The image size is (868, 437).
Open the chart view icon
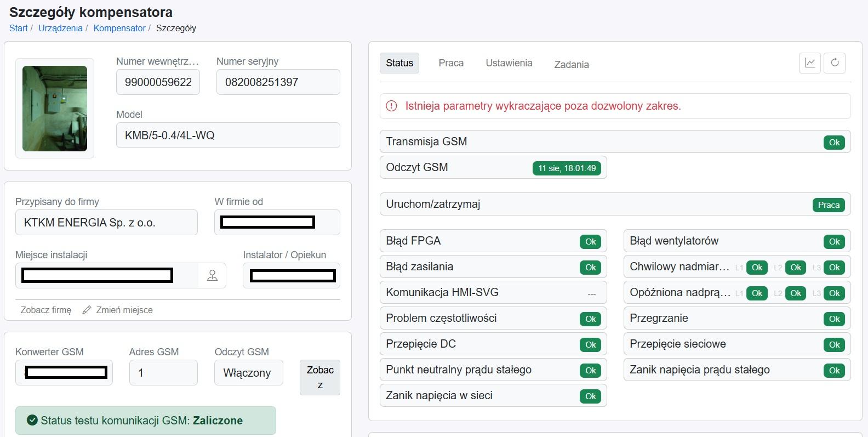[x=810, y=63]
